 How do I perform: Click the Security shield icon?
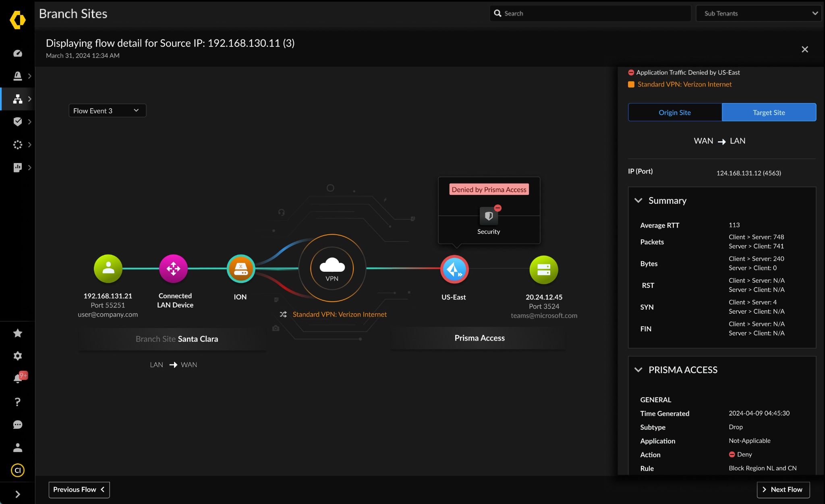(x=489, y=216)
